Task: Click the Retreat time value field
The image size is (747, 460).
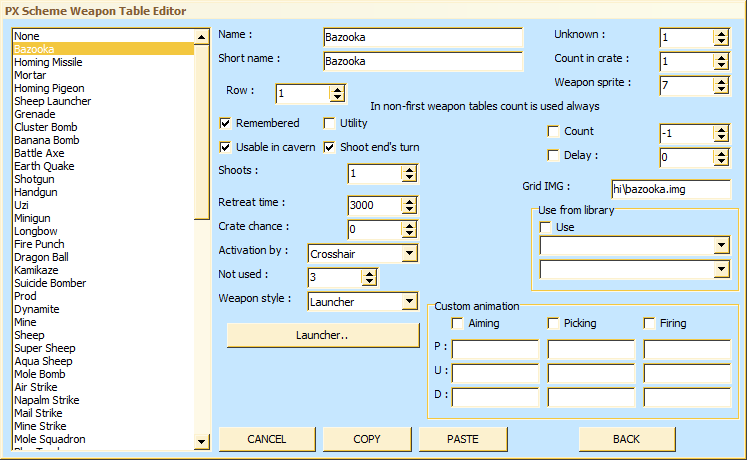Action: point(375,205)
